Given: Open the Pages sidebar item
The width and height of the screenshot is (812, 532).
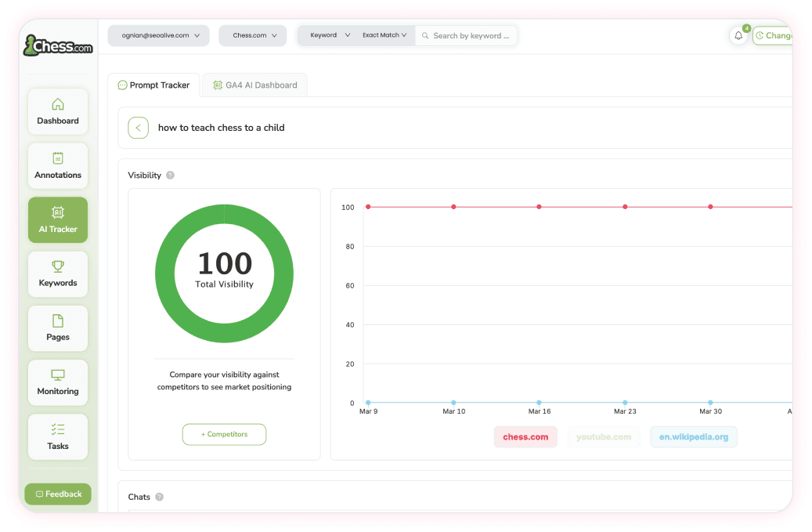Looking at the screenshot, I should click(x=58, y=328).
